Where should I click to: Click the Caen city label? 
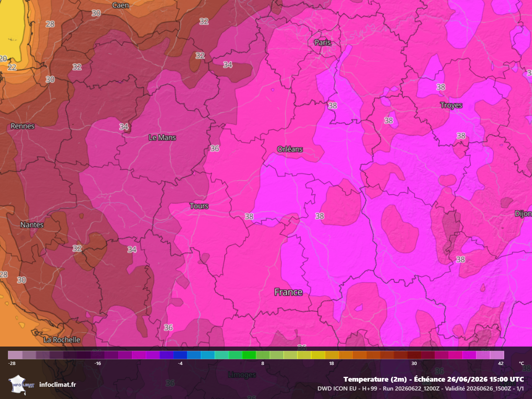121,5
